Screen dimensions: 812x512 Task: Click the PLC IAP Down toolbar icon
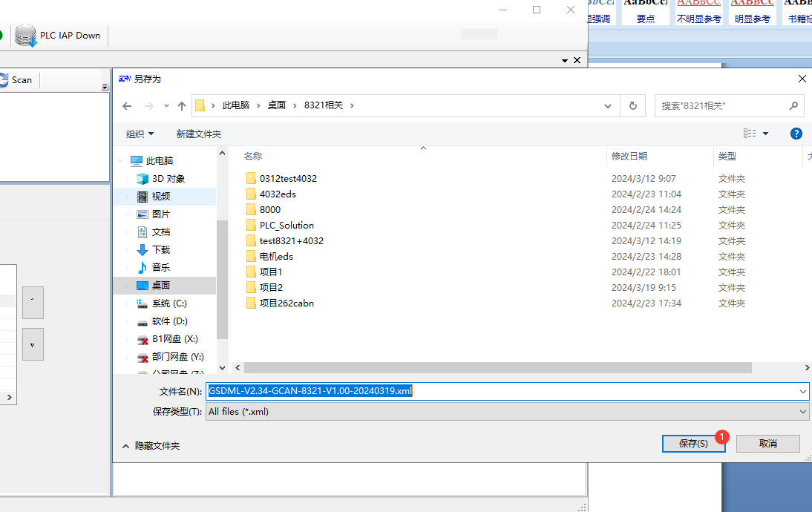pos(26,36)
